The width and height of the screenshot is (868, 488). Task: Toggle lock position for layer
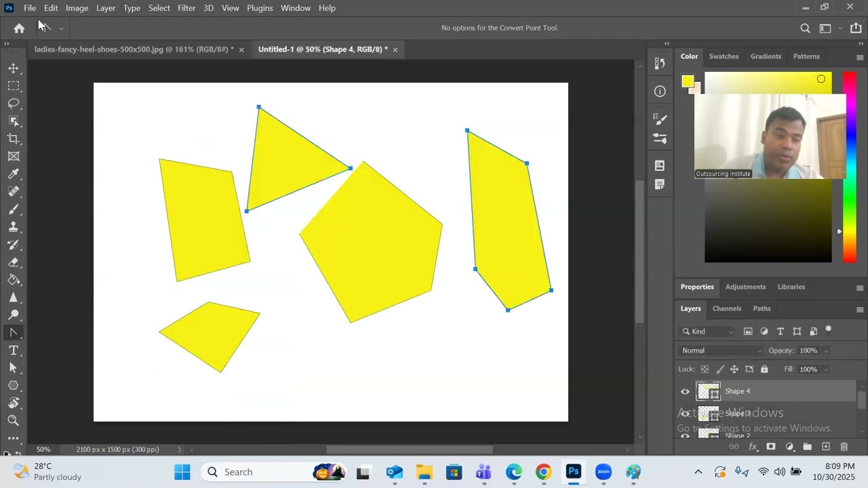click(734, 369)
